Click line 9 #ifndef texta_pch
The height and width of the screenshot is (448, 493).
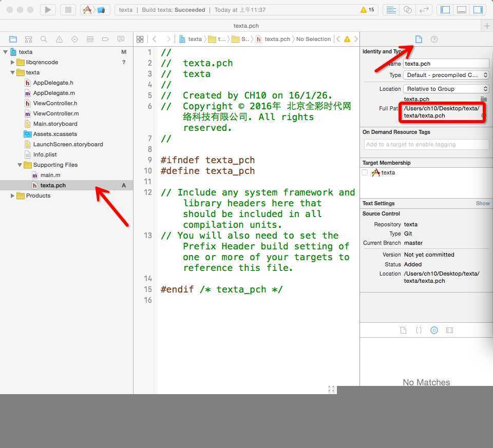208,160
